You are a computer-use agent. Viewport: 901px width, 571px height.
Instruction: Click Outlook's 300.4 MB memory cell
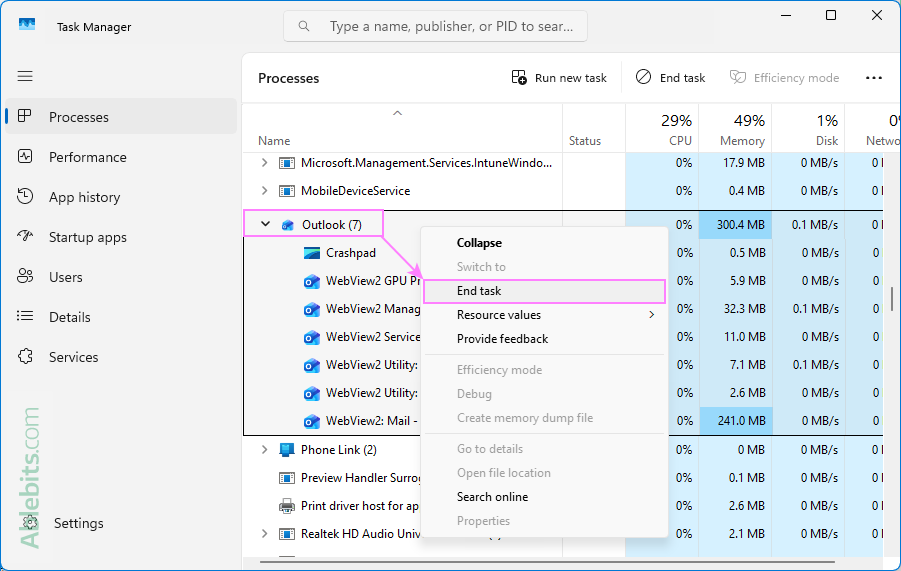(735, 225)
